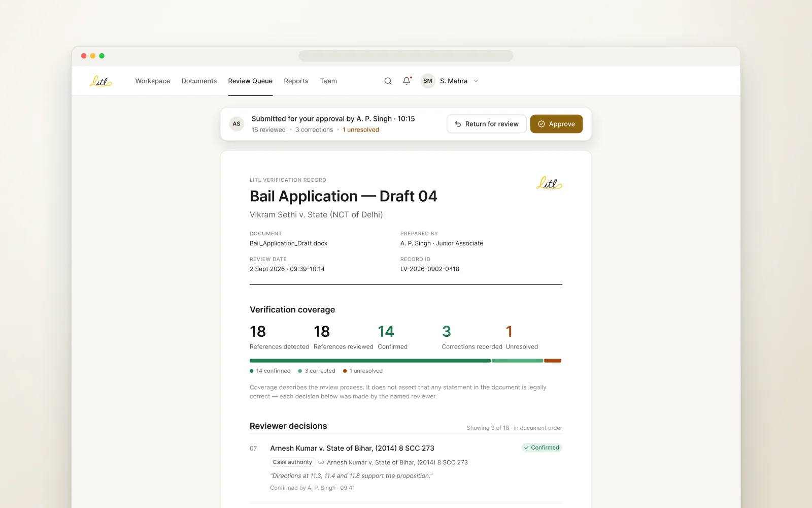Click the Bail_Application_Draft.docx file name
The height and width of the screenshot is (508, 812).
tap(288, 243)
